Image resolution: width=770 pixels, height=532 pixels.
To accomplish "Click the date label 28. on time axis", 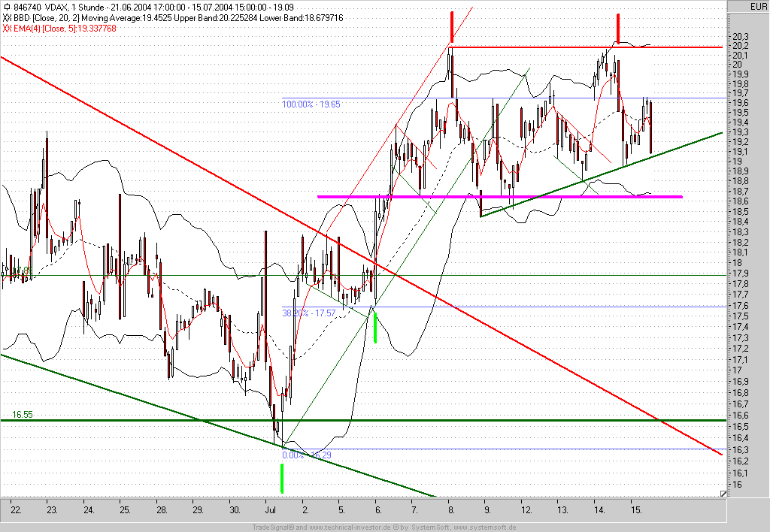I will coord(162,510).
